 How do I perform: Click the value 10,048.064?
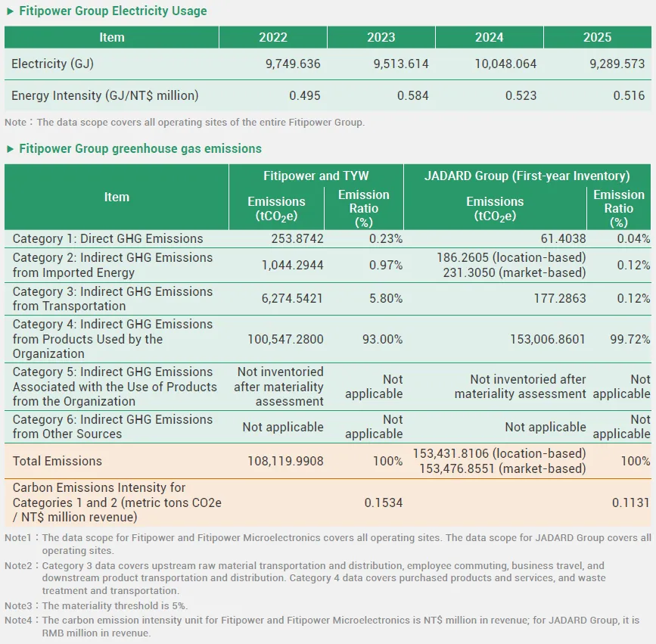tap(505, 64)
